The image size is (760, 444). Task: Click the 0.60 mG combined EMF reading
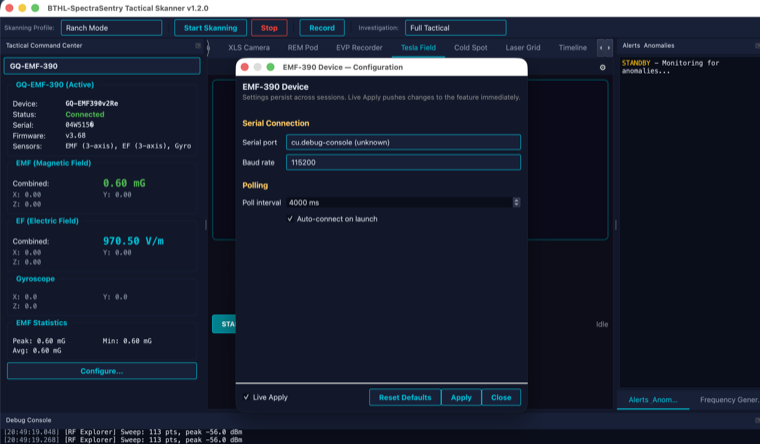tap(124, 183)
